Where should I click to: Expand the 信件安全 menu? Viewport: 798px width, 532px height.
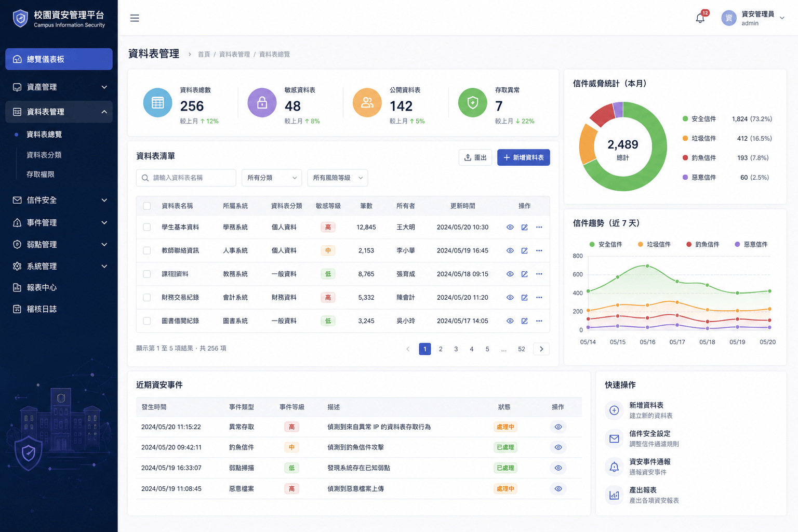click(59, 200)
